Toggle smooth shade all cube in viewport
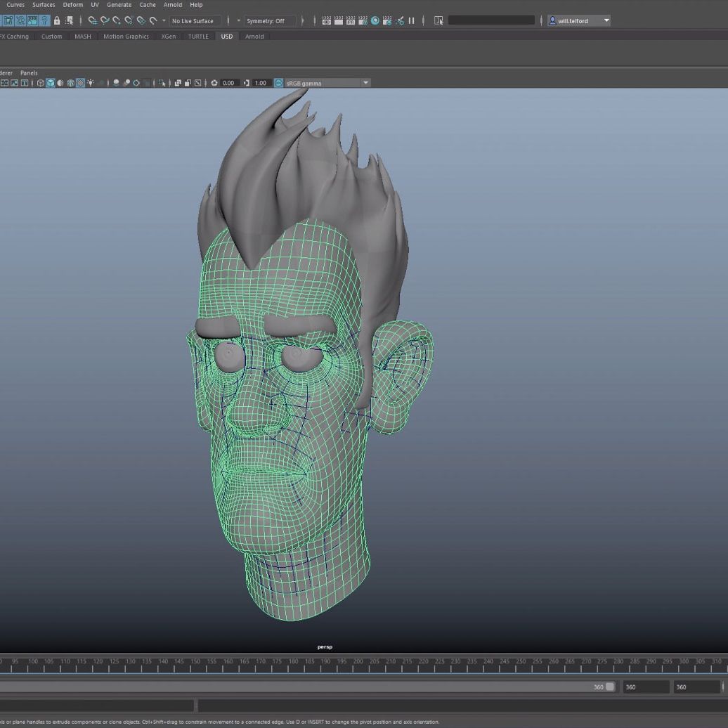This screenshot has height=728, width=728. (51, 83)
